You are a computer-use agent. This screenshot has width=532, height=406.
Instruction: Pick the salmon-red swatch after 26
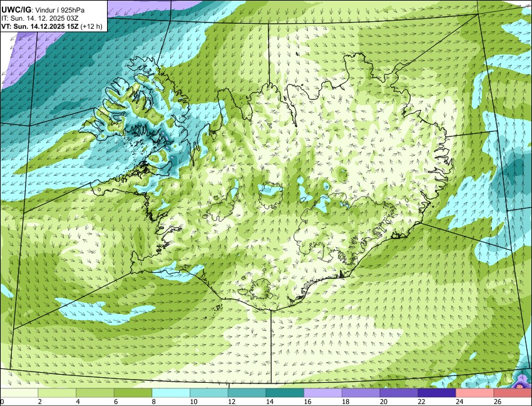(x=513, y=393)
